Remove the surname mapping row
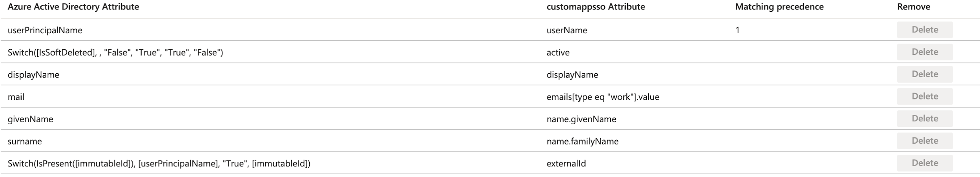The width and height of the screenshot is (980, 177). coord(924,141)
